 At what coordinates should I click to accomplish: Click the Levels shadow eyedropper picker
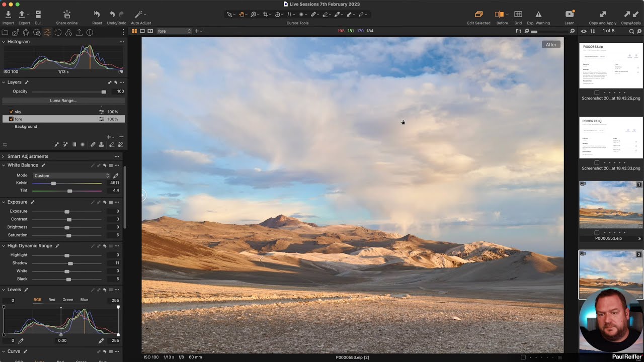click(x=21, y=340)
